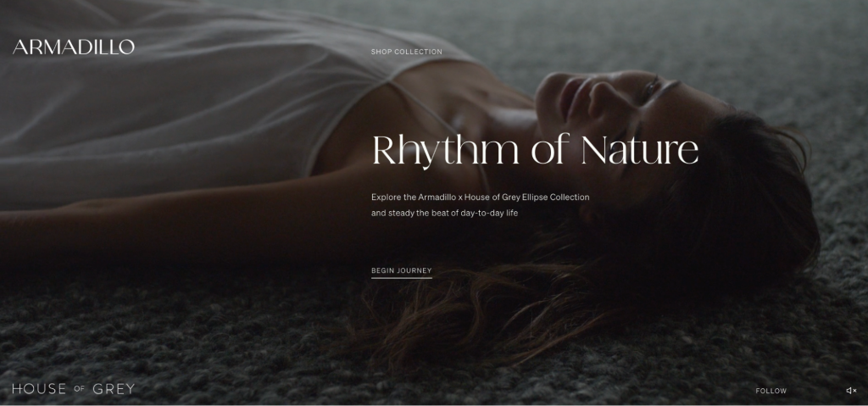Open the Armadillo logo homepage
This screenshot has height=406, width=868.
click(73, 47)
